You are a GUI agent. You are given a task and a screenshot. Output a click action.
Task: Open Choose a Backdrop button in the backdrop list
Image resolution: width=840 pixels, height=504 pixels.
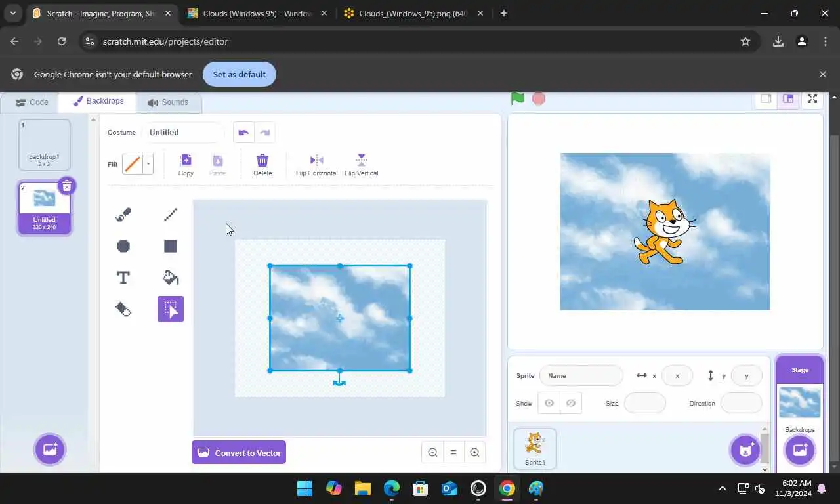[x=50, y=450]
